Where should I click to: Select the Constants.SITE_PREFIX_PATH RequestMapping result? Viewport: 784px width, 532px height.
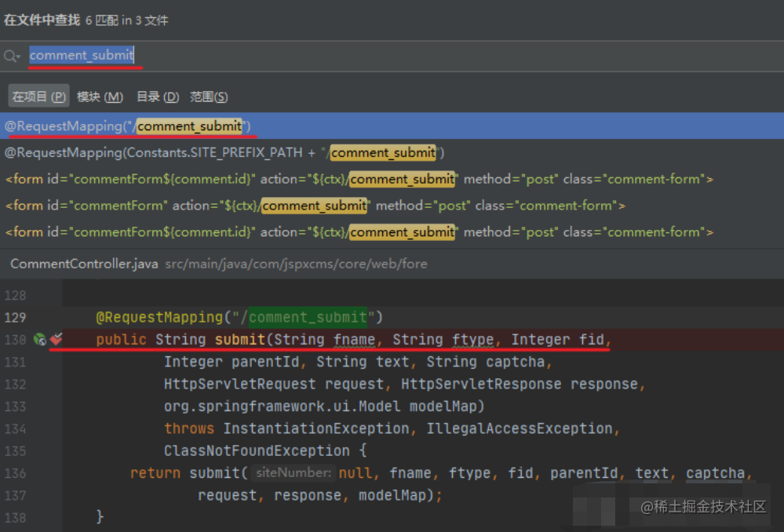[x=392, y=152]
